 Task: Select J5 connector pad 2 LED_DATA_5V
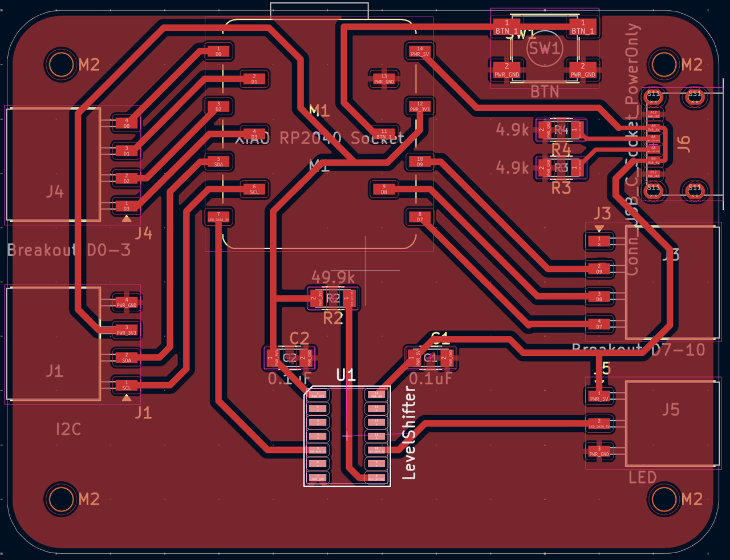[599, 424]
